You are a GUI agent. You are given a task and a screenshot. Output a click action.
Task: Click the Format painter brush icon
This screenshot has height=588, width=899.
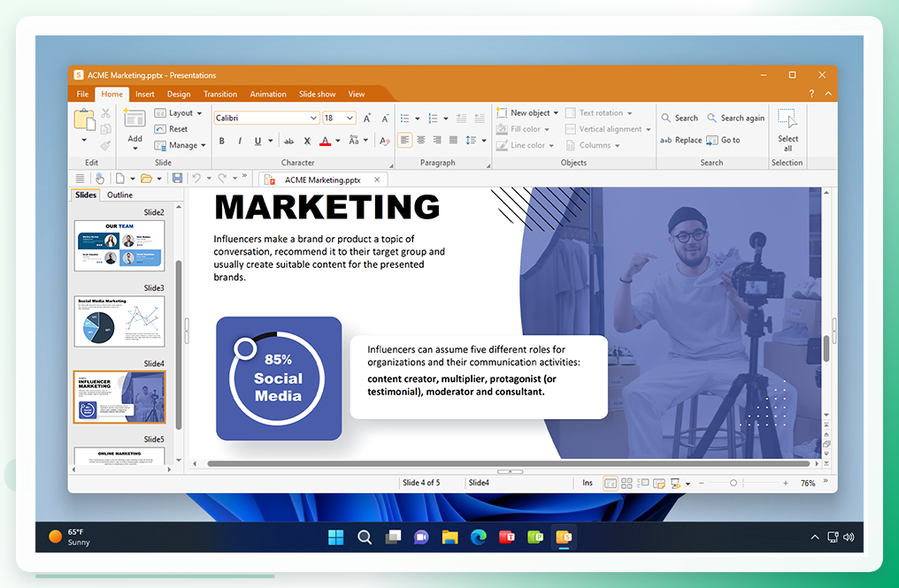click(x=105, y=146)
